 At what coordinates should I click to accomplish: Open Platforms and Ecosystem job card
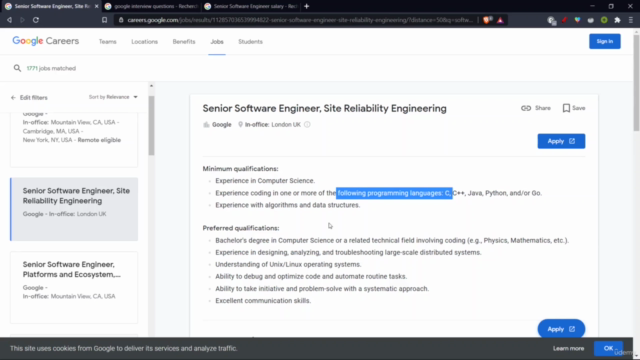74,287
